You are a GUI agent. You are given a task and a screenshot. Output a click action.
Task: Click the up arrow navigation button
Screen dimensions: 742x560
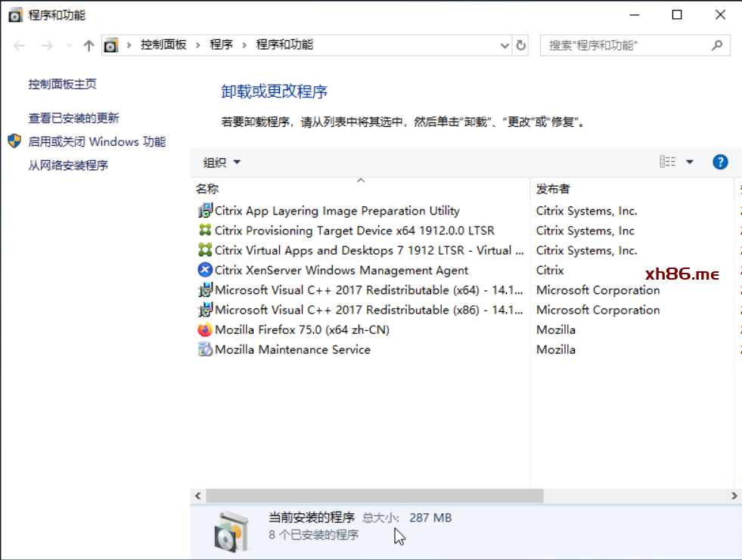point(88,45)
